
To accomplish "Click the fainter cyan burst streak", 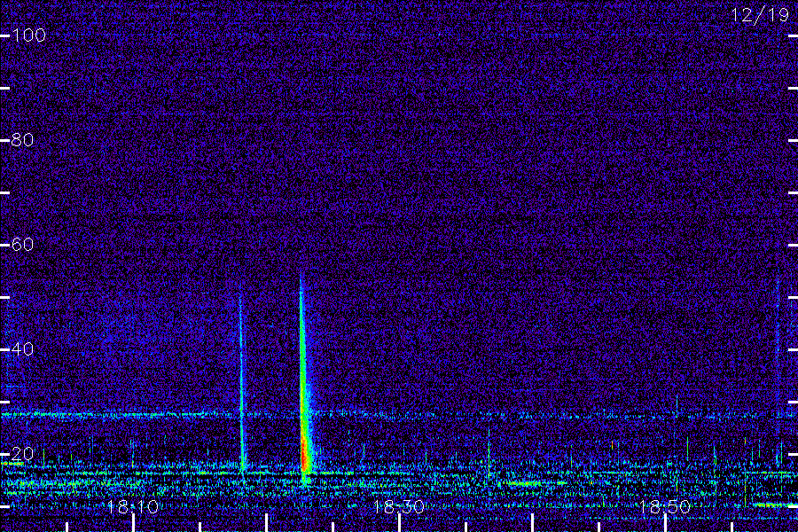I will (x=242, y=384).
